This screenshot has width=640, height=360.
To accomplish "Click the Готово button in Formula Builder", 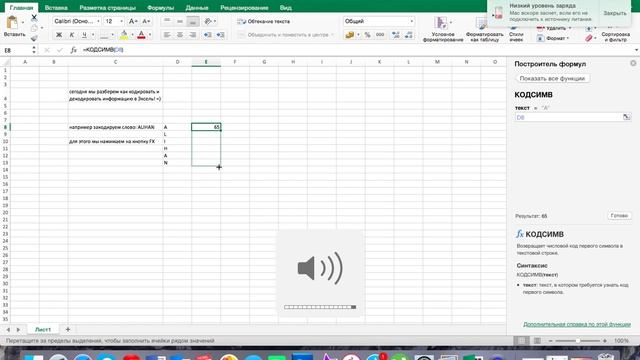I will click(619, 216).
